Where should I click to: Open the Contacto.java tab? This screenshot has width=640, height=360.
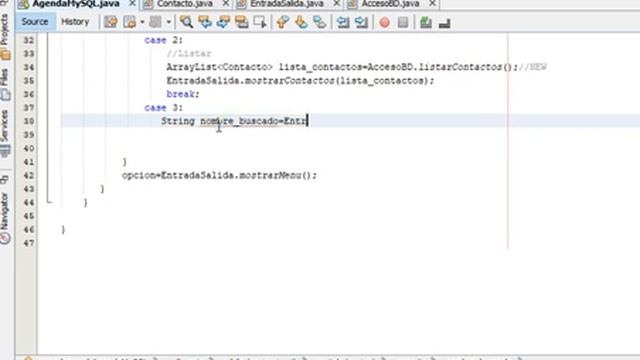point(185,4)
